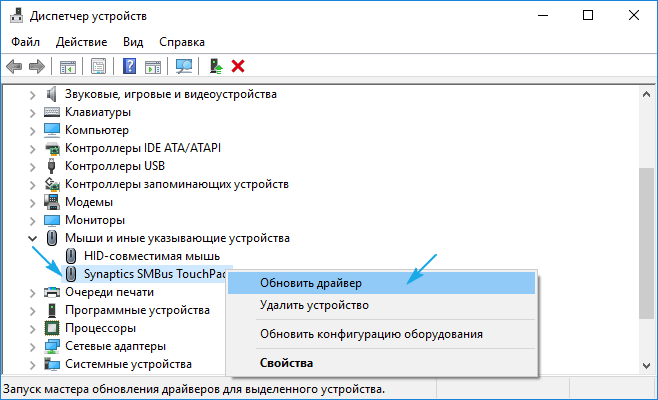Screen dimensions: 658x400
Task: Click the modem icon beside Модемы
Action: [x=52, y=202]
